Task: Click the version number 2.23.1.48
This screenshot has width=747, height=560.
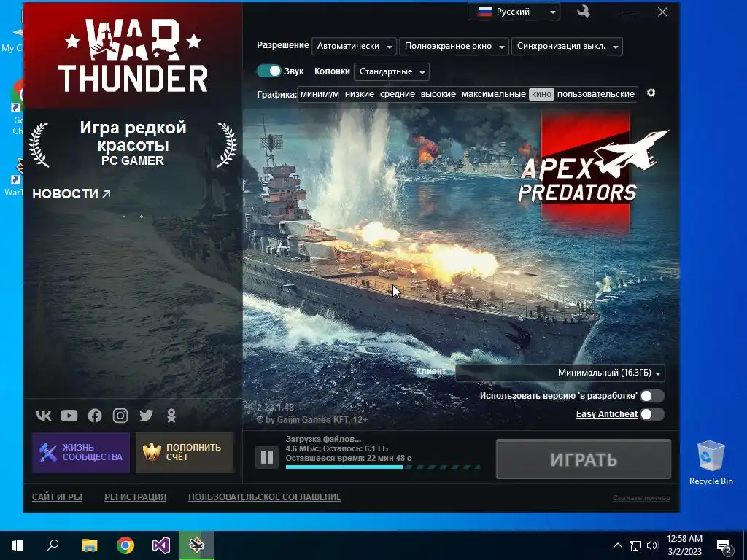Action: pyautogui.click(x=275, y=407)
